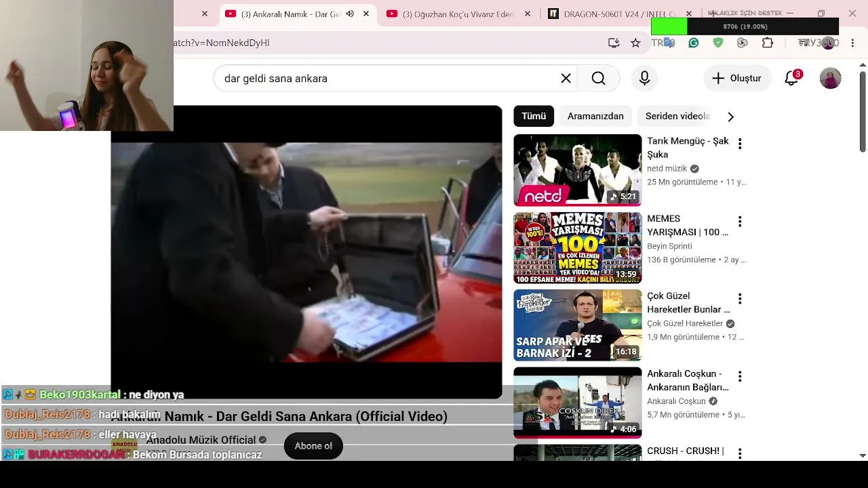Click the Ankaralı Coşkun channel name

click(677, 401)
